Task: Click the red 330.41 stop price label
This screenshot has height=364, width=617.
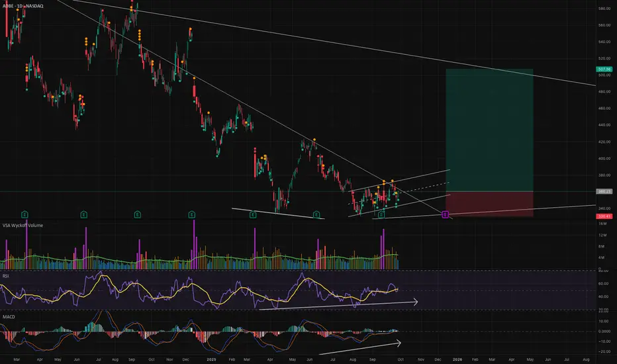Action: (x=604, y=216)
